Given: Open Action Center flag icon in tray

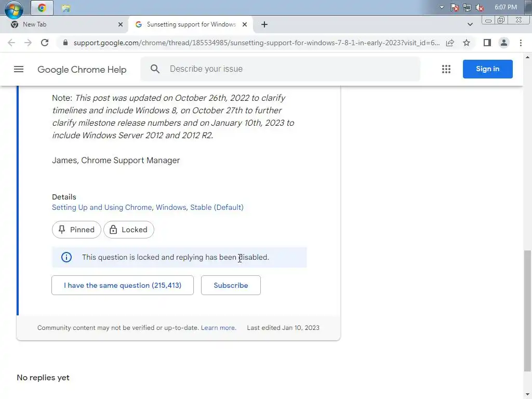Looking at the screenshot, I should click(455, 7).
